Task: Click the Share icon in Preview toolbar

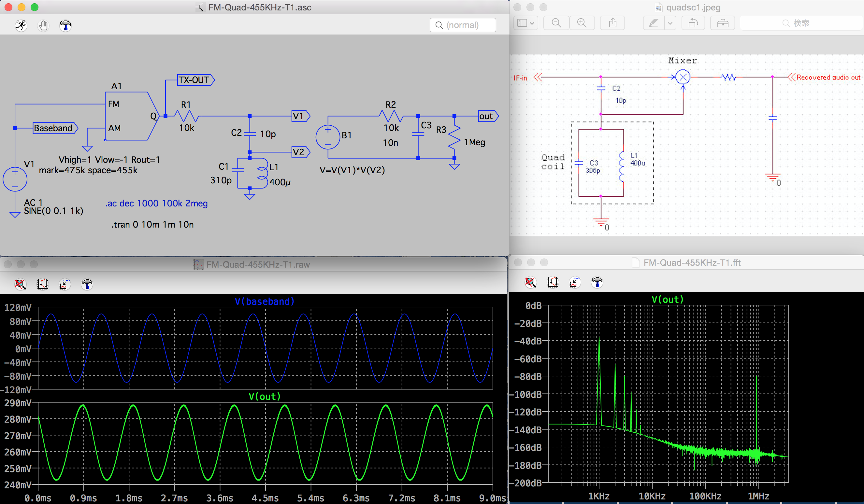Action: pos(613,23)
